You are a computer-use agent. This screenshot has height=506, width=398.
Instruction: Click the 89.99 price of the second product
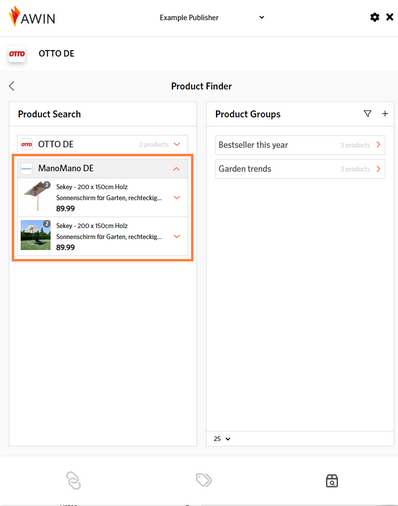(65, 247)
